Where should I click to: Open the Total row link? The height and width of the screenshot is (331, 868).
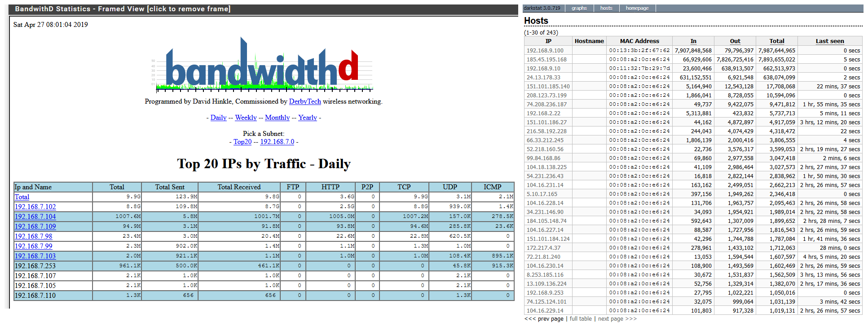tap(22, 197)
